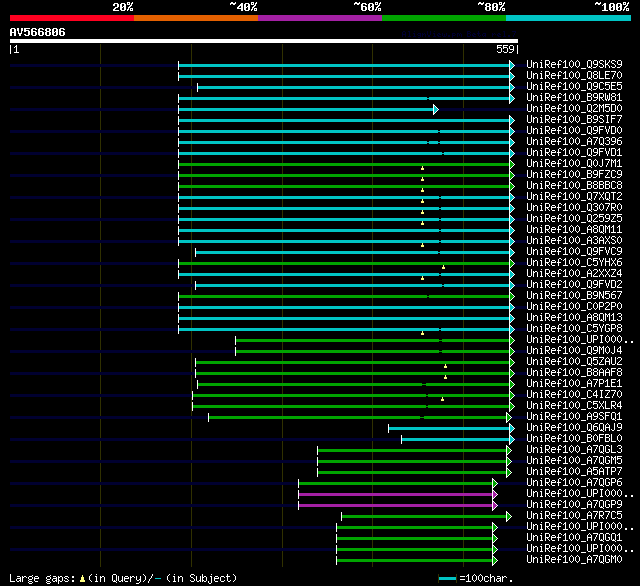Open the UniRef100_B9FZC9 entry
640x586 pixels.
pos(574,175)
